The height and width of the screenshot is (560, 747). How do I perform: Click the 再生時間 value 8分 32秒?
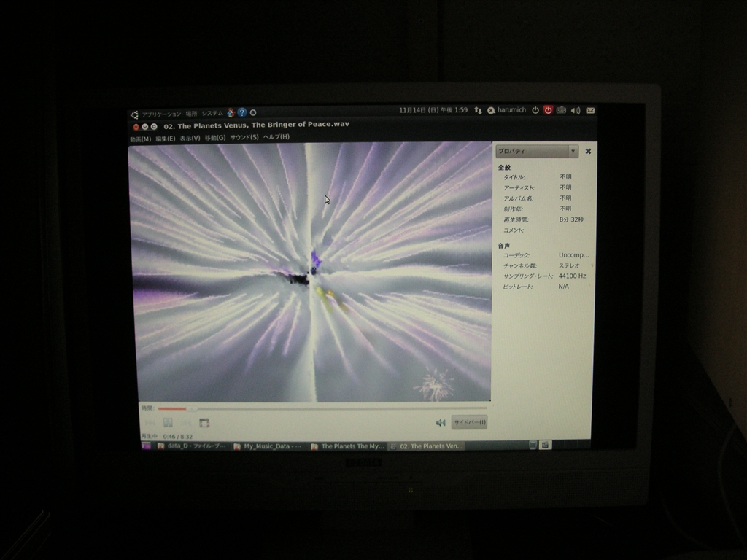(x=571, y=219)
